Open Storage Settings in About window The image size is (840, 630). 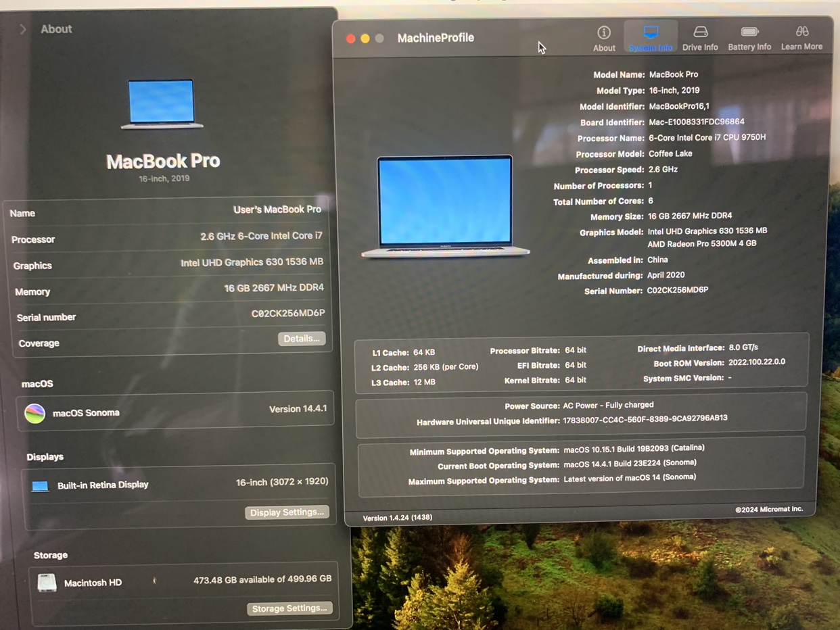click(289, 608)
